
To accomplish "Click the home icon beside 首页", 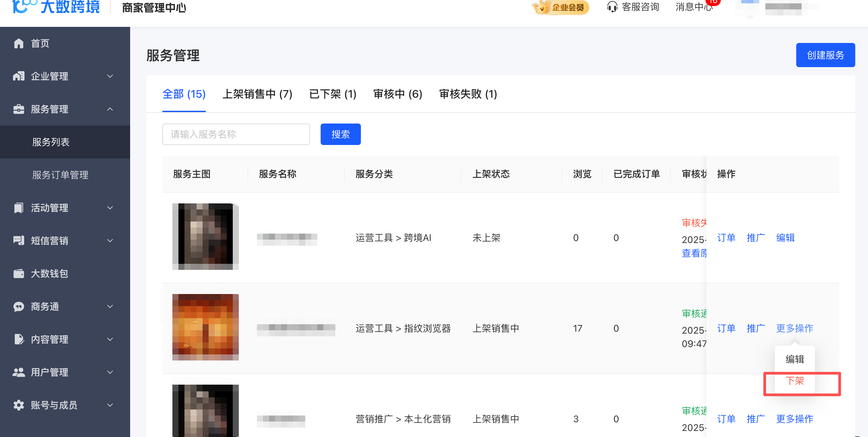I will click(x=18, y=44).
